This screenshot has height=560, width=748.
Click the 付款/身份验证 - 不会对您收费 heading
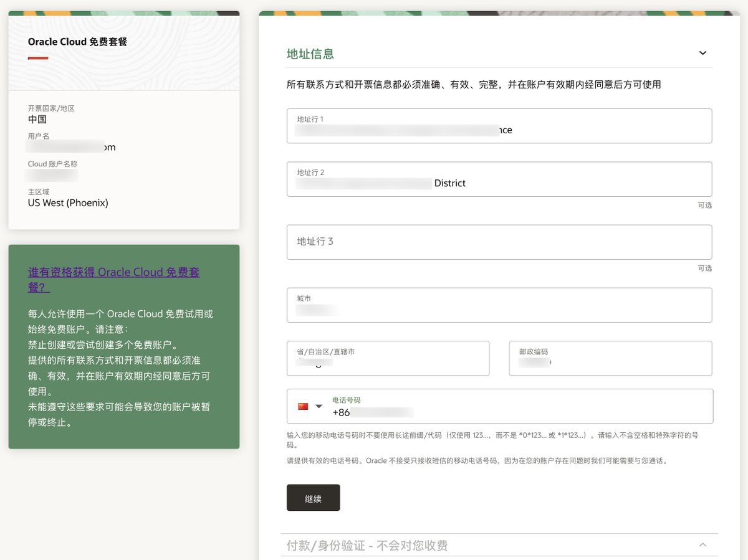pos(367,546)
